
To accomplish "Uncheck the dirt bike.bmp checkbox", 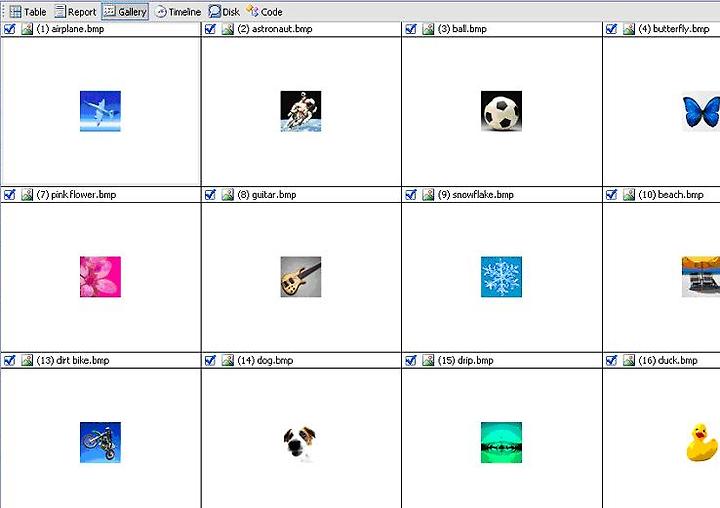I will (10, 361).
